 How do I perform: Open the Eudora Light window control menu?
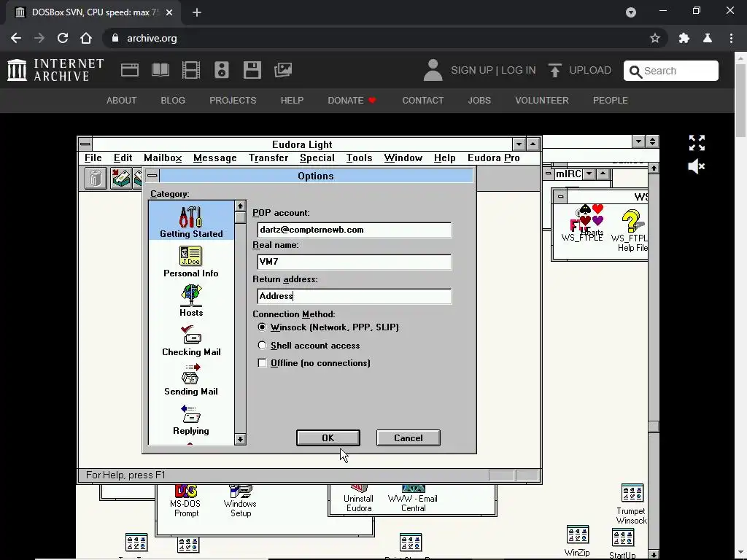pos(85,144)
